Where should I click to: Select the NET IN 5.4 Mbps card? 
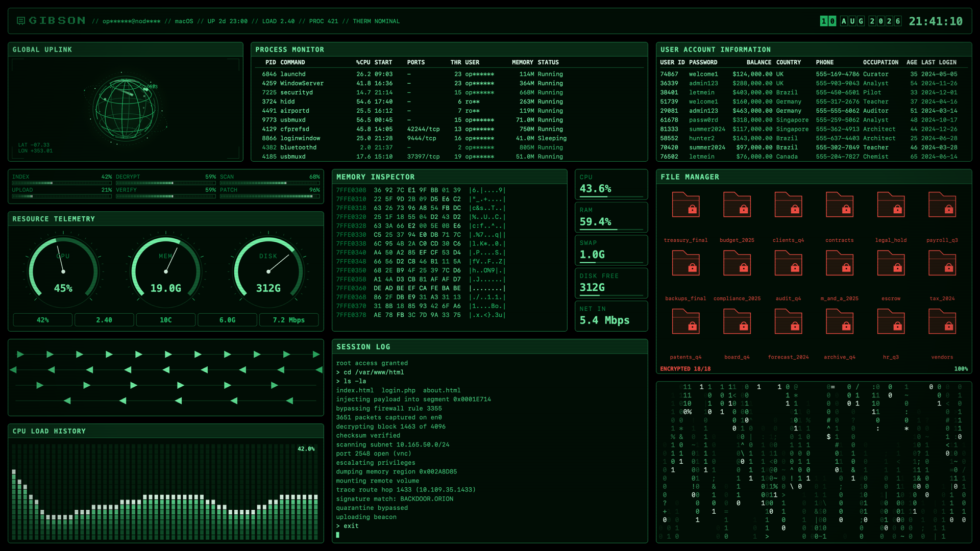point(611,316)
